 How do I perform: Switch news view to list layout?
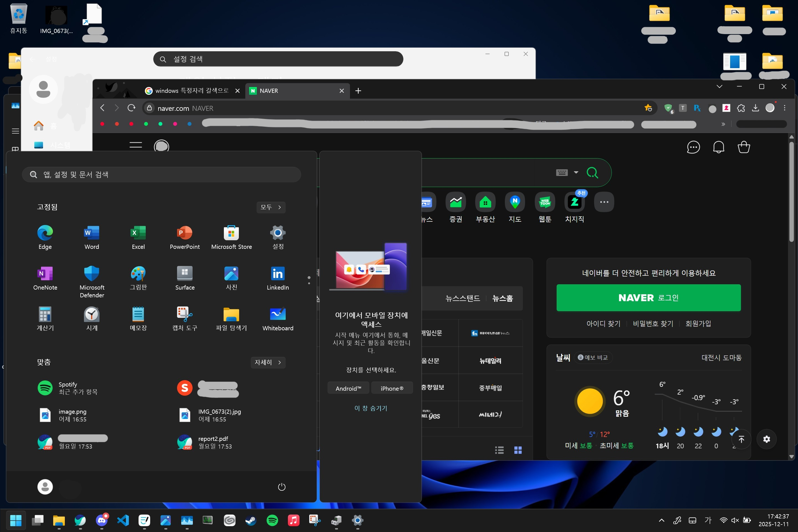coord(499,450)
